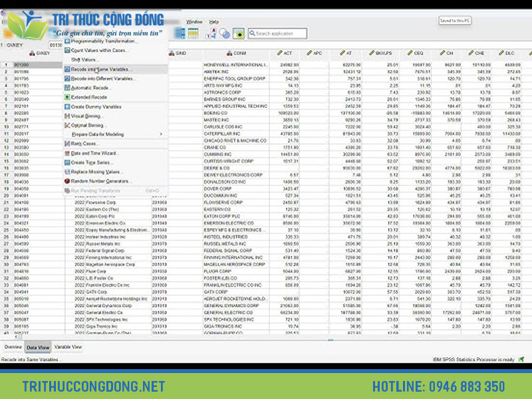Click the BOEING CO cell
Image resolution: width=532 pixels, height=399 pixels.
(236, 113)
